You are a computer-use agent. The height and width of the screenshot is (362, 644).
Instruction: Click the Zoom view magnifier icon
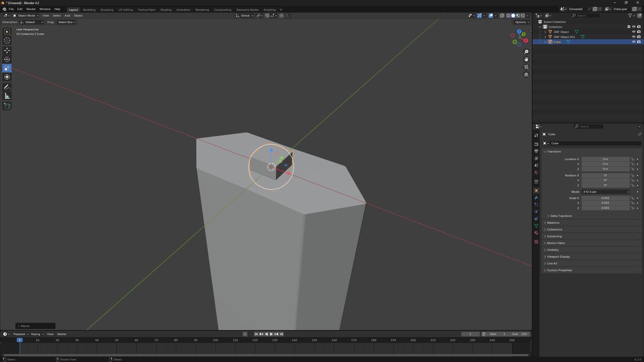click(526, 52)
